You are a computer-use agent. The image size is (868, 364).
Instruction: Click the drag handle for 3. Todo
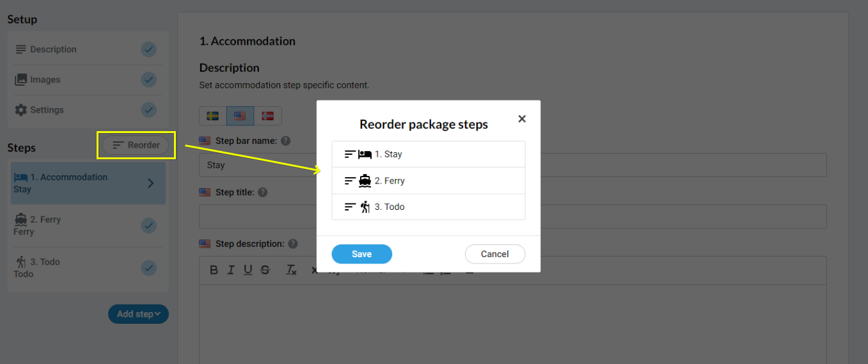point(350,207)
